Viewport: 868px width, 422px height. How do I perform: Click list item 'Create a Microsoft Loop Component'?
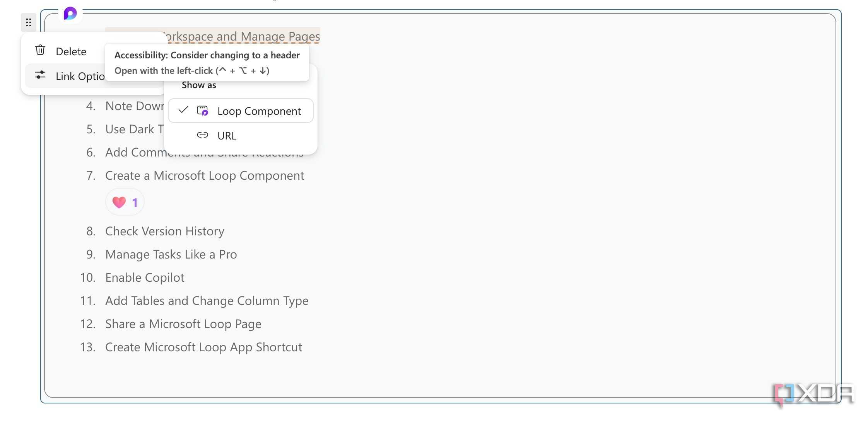click(x=205, y=175)
